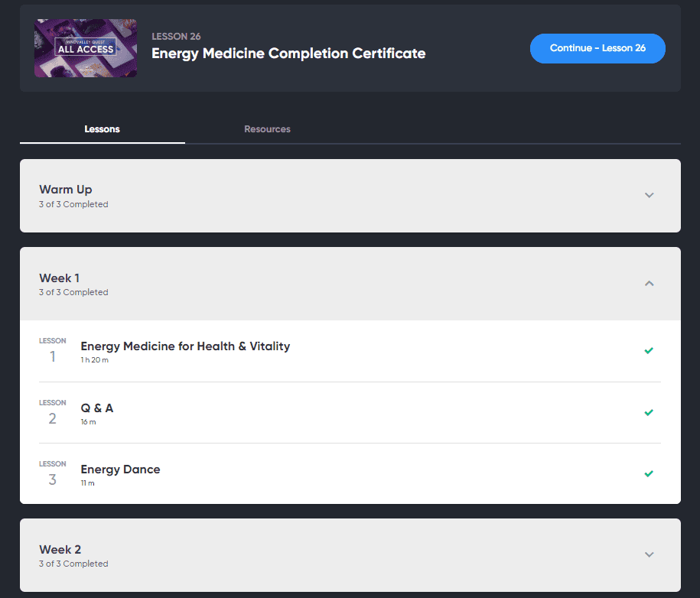Collapse the Week 1 section chevron
This screenshot has height=598, width=700.
[649, 284]
